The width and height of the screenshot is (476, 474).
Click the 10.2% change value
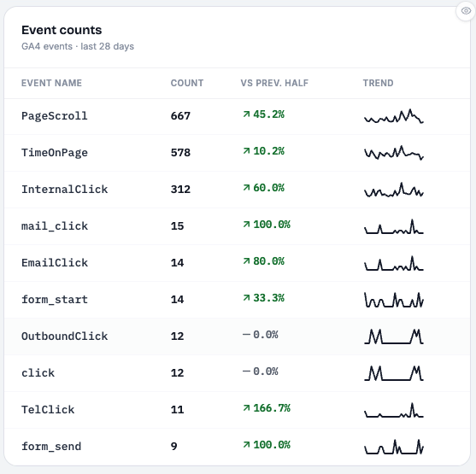click(x=268, y=151)
